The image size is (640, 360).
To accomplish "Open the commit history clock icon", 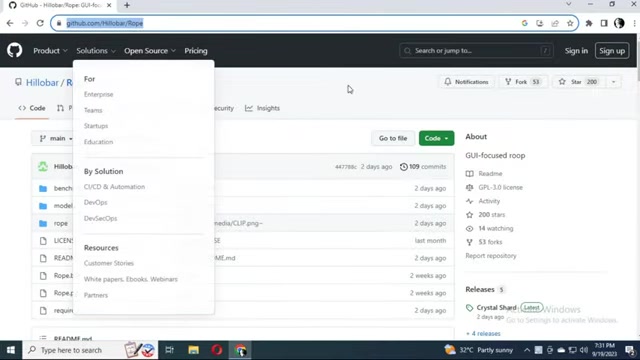I will [x=404, y=167].
